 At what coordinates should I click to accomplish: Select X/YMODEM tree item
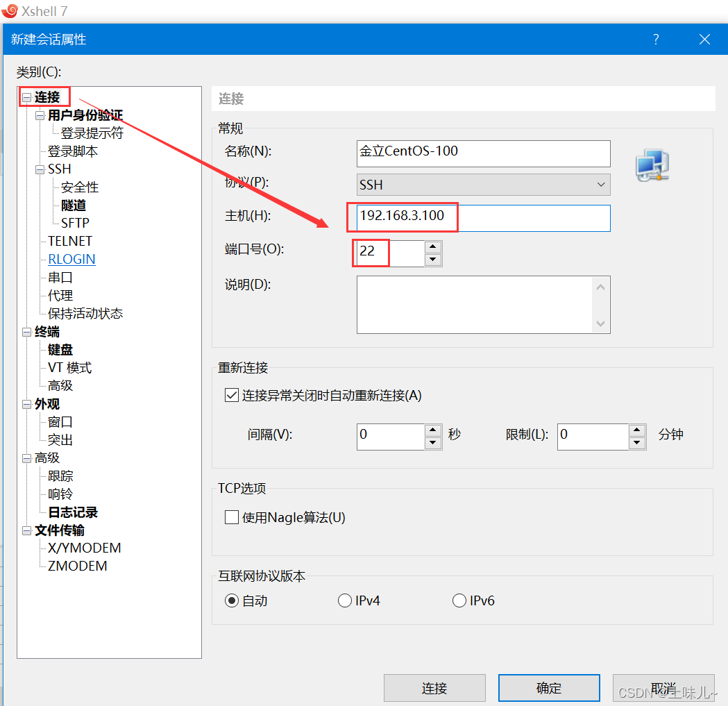pyautogui.click(x=85, y=548)
